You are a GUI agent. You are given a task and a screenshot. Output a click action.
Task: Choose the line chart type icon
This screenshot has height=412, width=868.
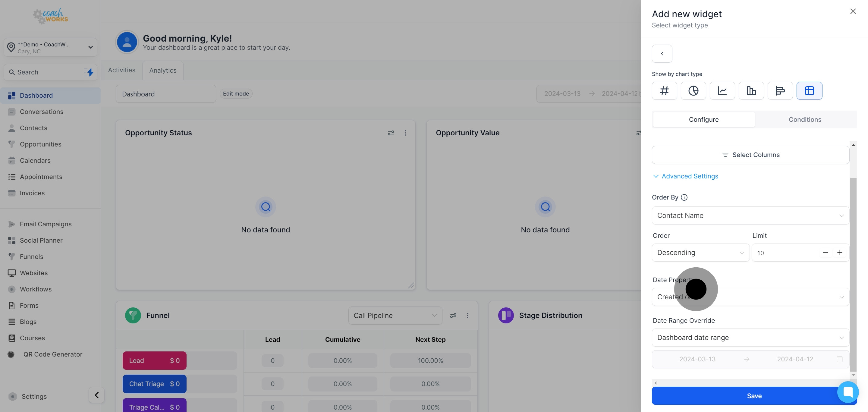point(722,91)
